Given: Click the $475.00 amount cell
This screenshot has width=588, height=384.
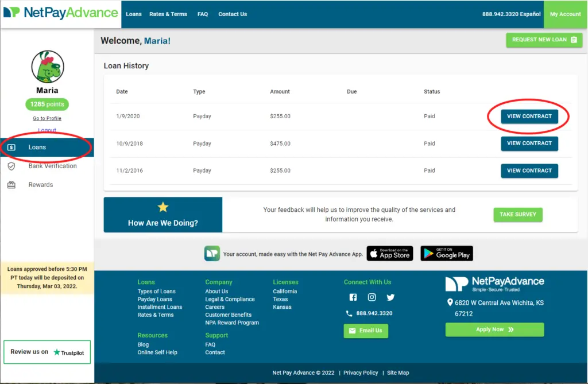Looking at the screenshot, I should pos(280,143).
